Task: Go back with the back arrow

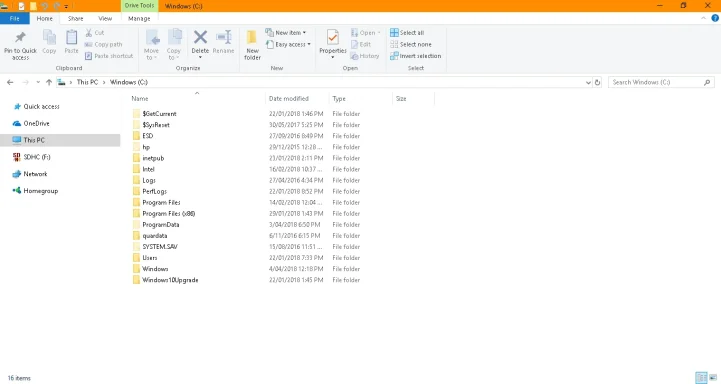Action: point(10,82)
